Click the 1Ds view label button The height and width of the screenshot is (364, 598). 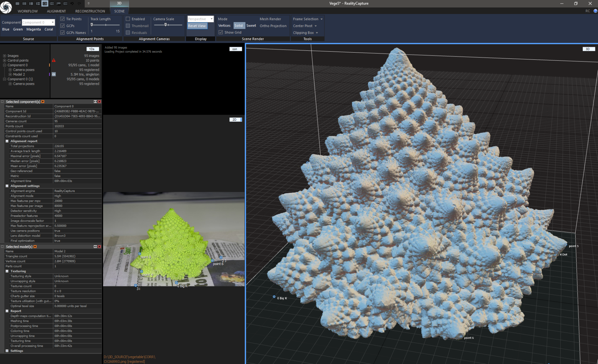click(x=92, y=49)
